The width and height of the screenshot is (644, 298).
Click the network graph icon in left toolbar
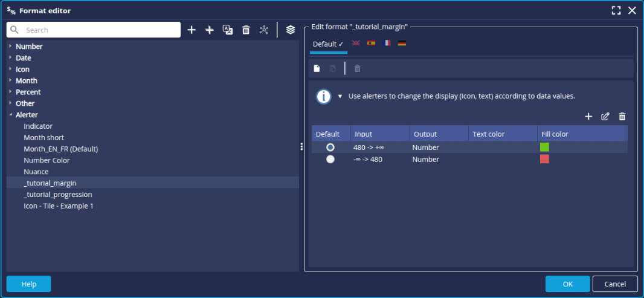(x=263, y=30)
